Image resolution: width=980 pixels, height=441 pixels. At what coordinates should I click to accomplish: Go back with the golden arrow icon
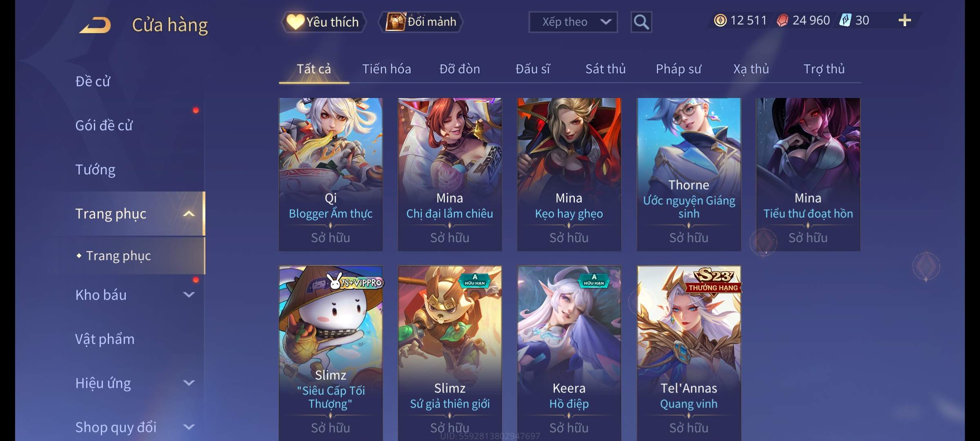coord(96,25)
